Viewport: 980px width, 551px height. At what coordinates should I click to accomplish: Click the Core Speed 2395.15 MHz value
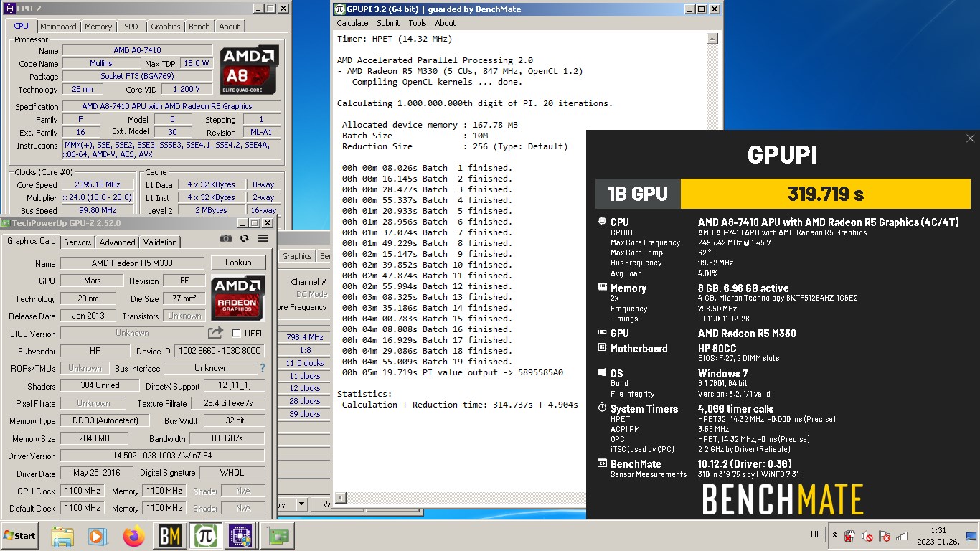pyautogui.click(x=98, y=185)
